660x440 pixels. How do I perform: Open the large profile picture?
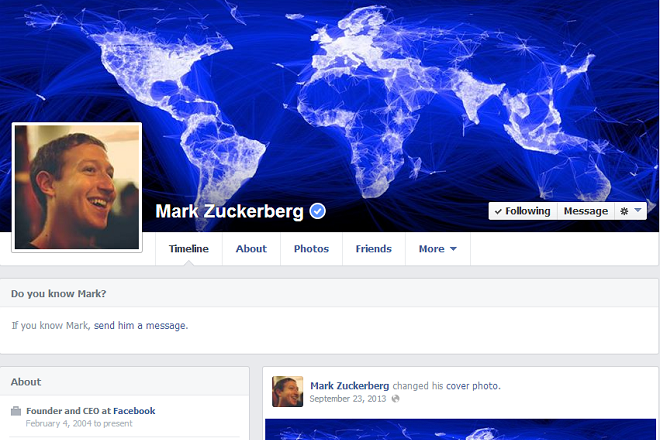[x=77, y=187]
